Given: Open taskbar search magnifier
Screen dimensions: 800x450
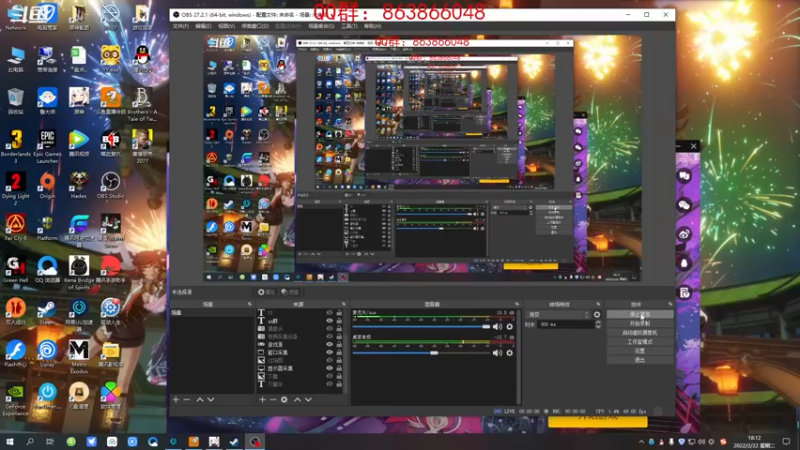Looking at the screenshot, I should point(30,441).
